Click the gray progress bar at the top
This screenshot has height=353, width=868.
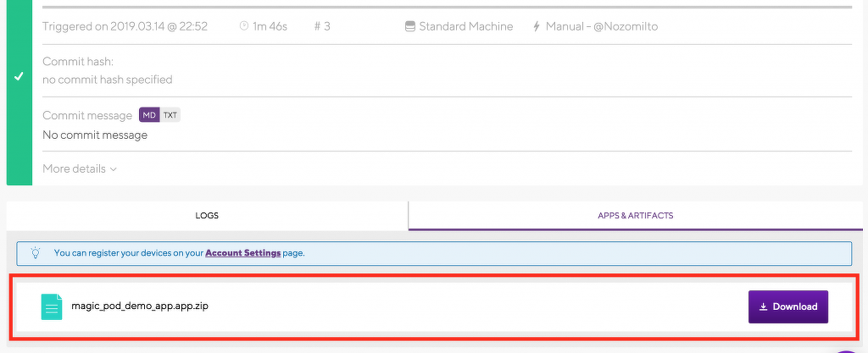(447, 7)
